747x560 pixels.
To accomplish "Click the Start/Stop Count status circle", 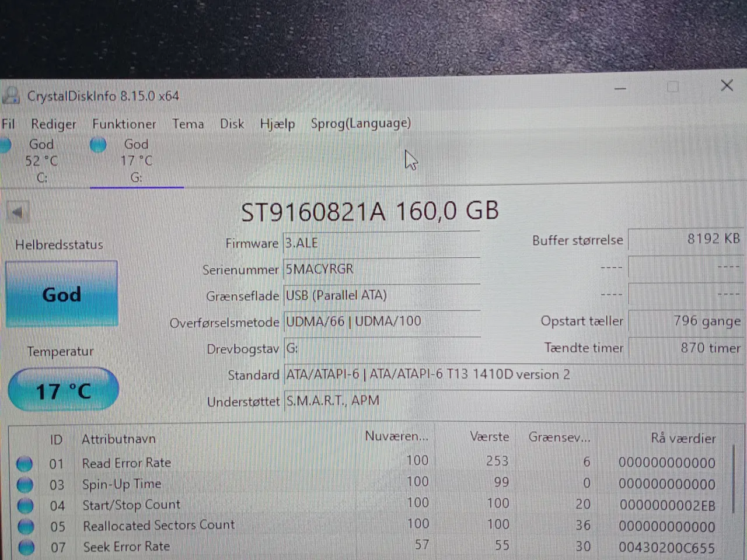I will tap(26, 506).
